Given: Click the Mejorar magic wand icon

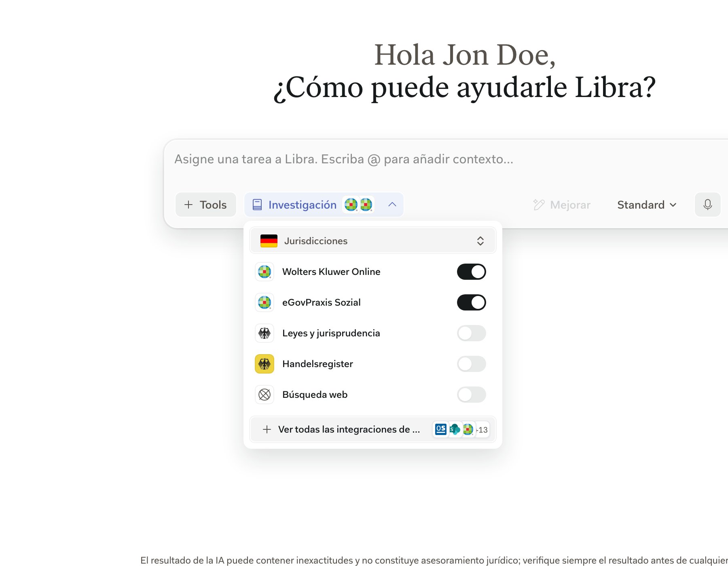Looking at the screenshot, I should click(x=539, y=205).
